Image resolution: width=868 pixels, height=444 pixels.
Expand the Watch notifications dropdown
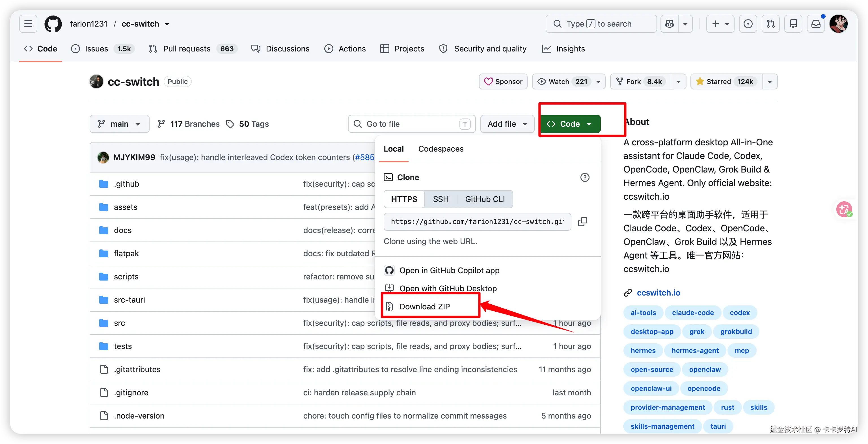coord(569,81)
